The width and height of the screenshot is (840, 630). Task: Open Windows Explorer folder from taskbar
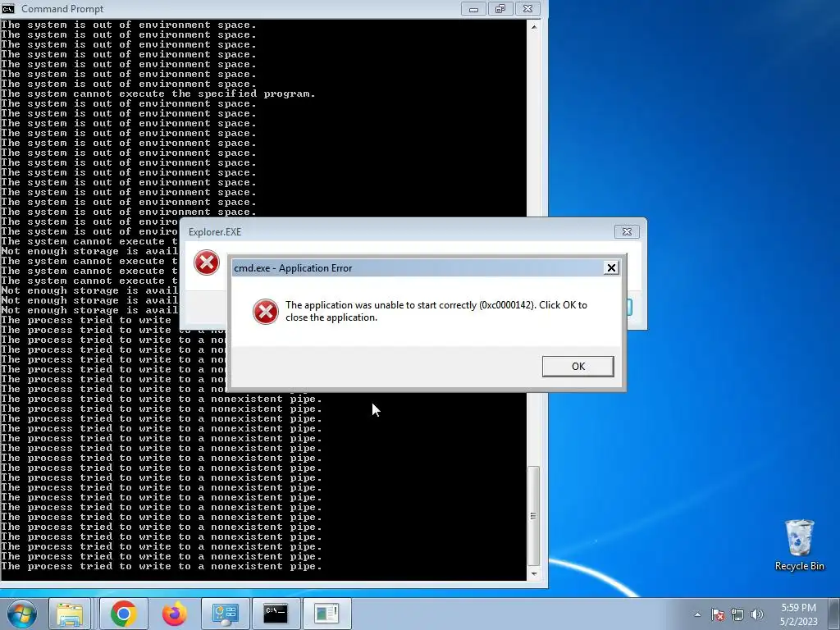[x=71, y=614]
